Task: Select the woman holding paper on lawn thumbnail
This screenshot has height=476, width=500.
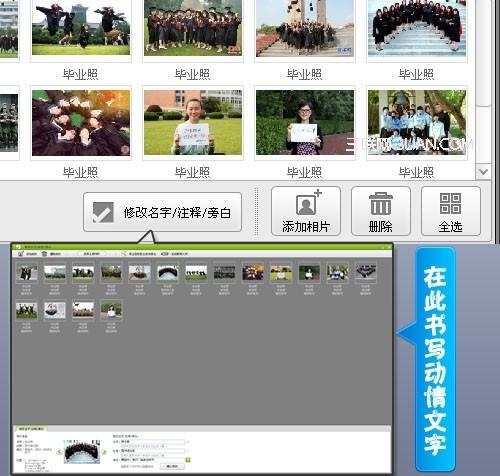Action: (193, 123)
